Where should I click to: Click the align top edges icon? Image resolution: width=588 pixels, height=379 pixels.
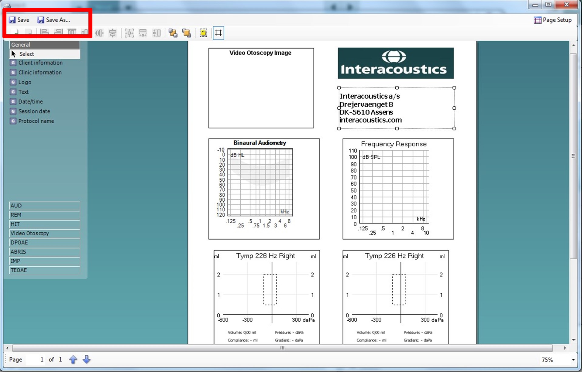(x=71, y=33)
